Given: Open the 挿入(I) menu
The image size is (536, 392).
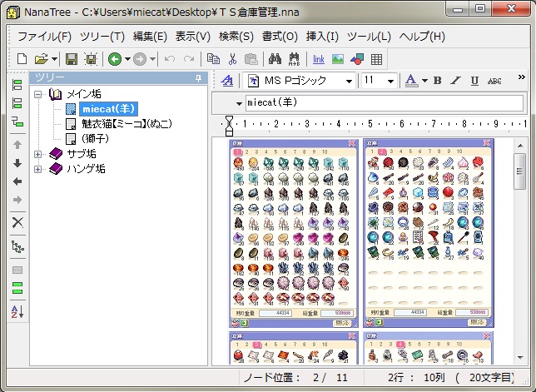Looking at the screenshot, I should tap(322, 37).
